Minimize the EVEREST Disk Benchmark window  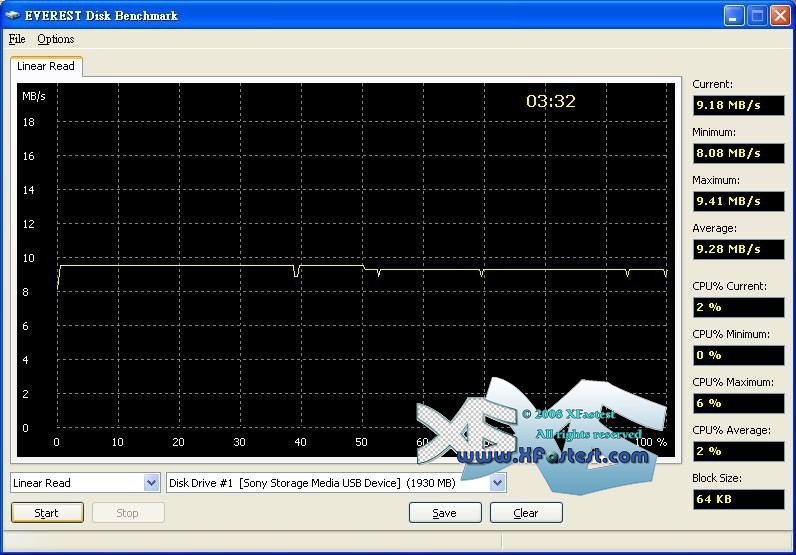click(734, 15)
